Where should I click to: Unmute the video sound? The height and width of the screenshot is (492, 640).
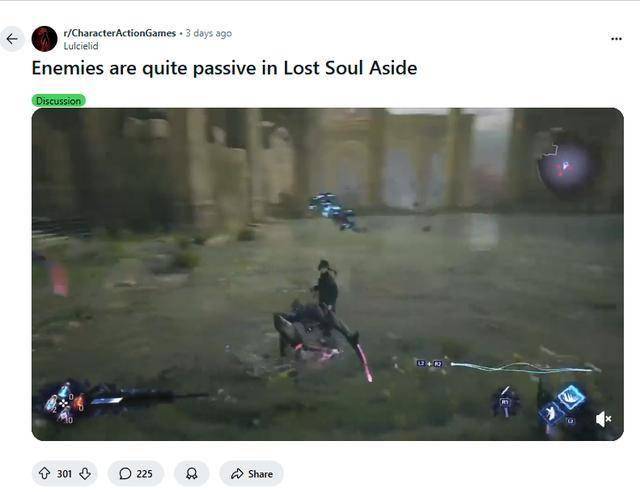pos(603,419)
